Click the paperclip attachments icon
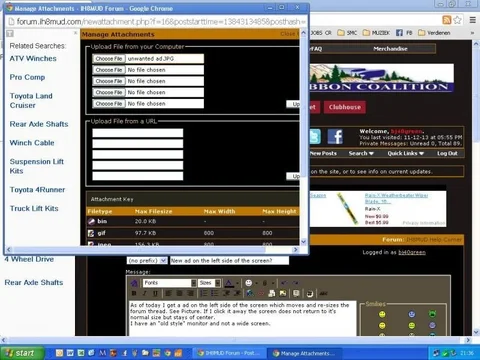Screen dimensions: 480x360 [x=265, y=283]
